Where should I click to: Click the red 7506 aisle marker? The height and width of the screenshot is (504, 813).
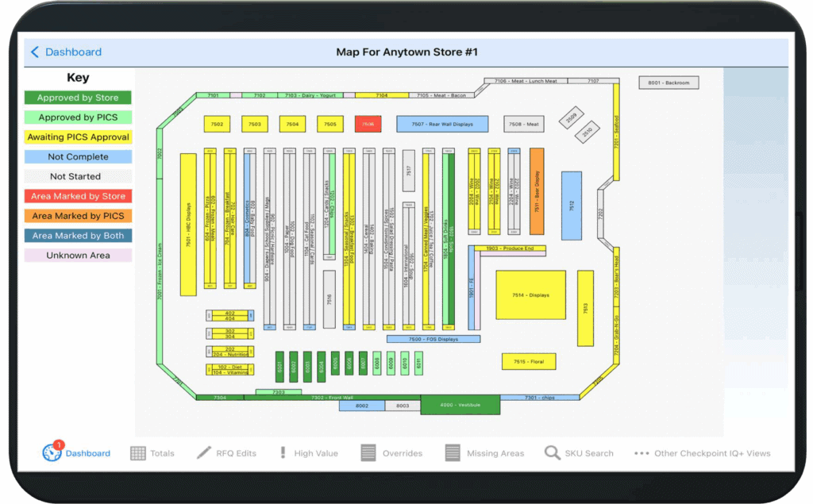[x=367, y=124]
